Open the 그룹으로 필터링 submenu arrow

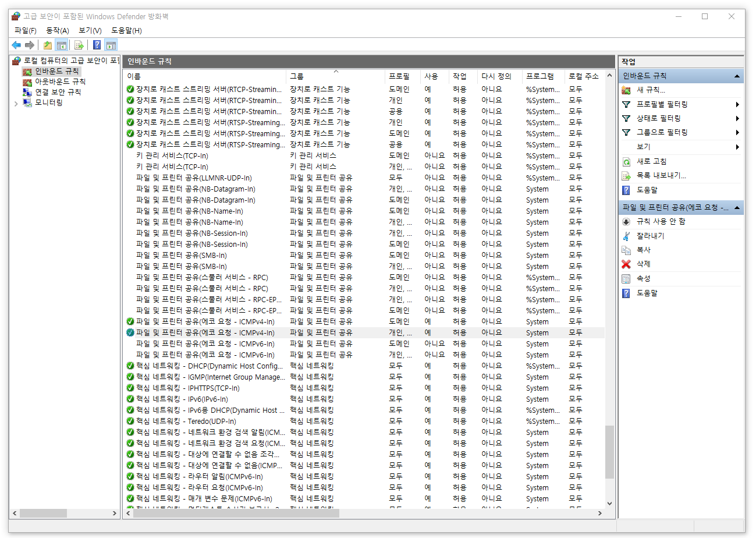click(x=737, y=133)
